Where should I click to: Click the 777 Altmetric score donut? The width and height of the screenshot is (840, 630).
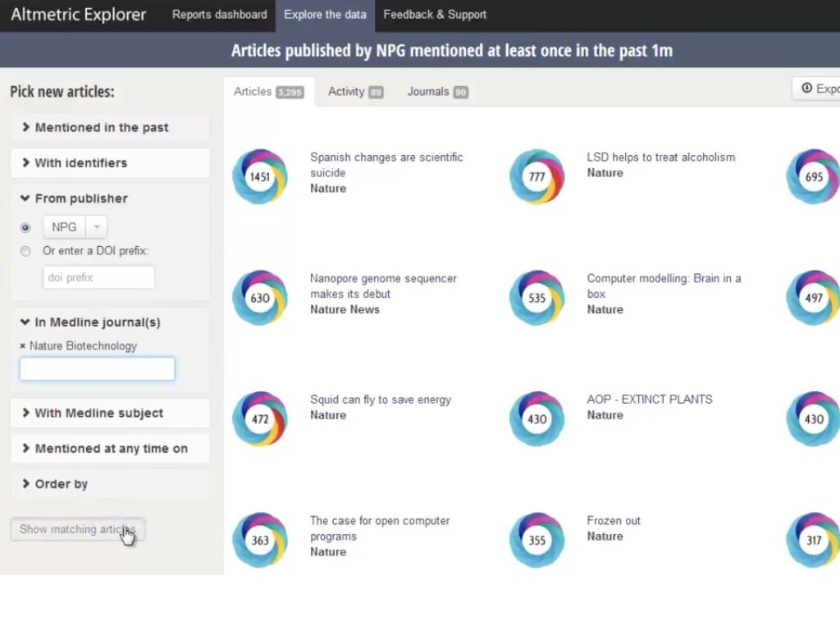click(x=536, y=176)
